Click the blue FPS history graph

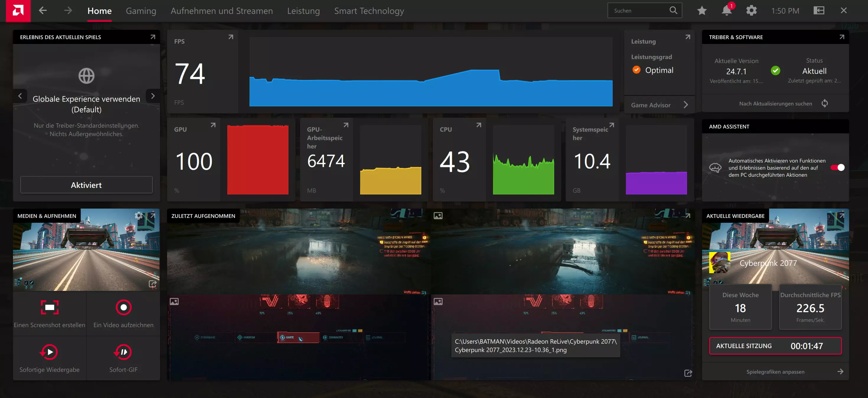[x=431, y=72]
